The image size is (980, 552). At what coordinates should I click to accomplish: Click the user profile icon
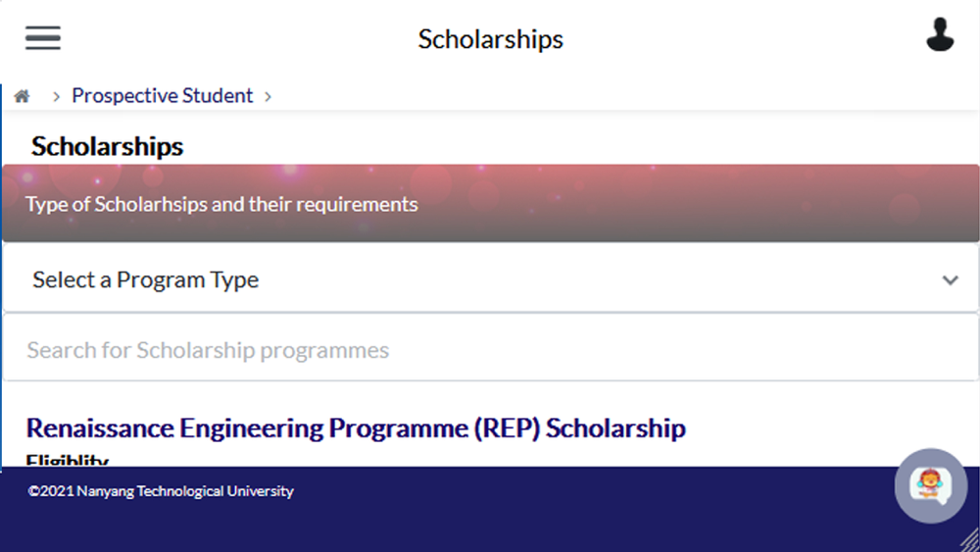[940, 35]
